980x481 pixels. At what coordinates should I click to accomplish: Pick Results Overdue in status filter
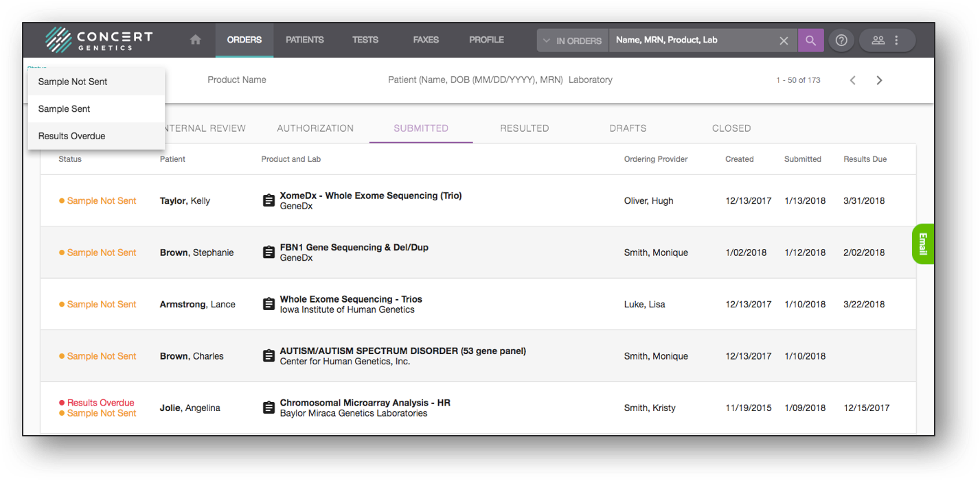[72, 136]
